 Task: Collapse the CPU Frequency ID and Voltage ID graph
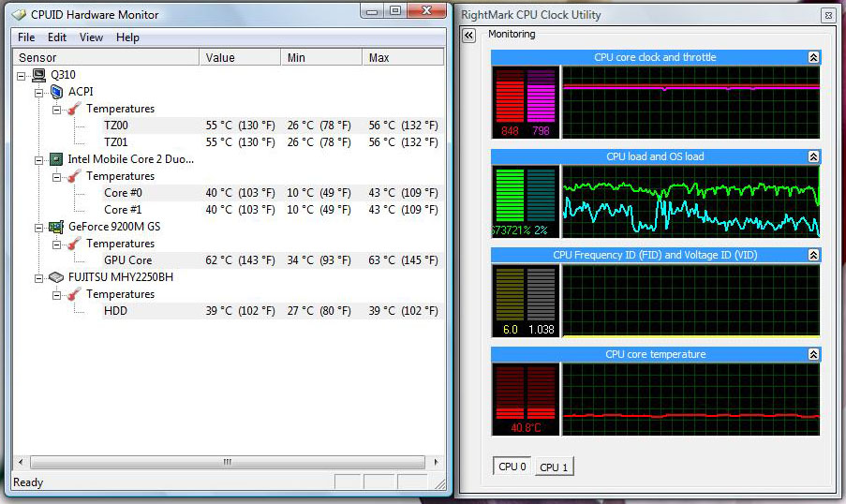tap(813, 255)
